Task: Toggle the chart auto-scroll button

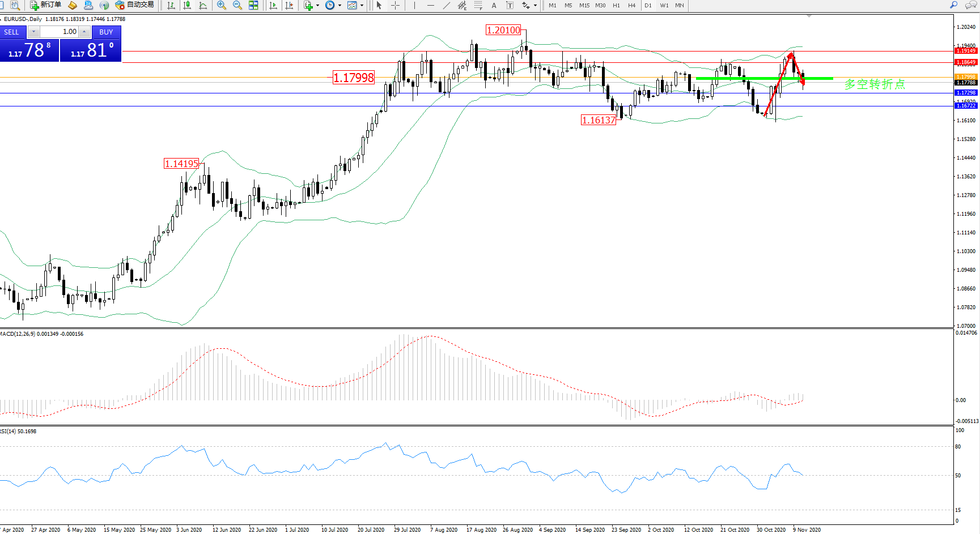Action: click(273, 5)
